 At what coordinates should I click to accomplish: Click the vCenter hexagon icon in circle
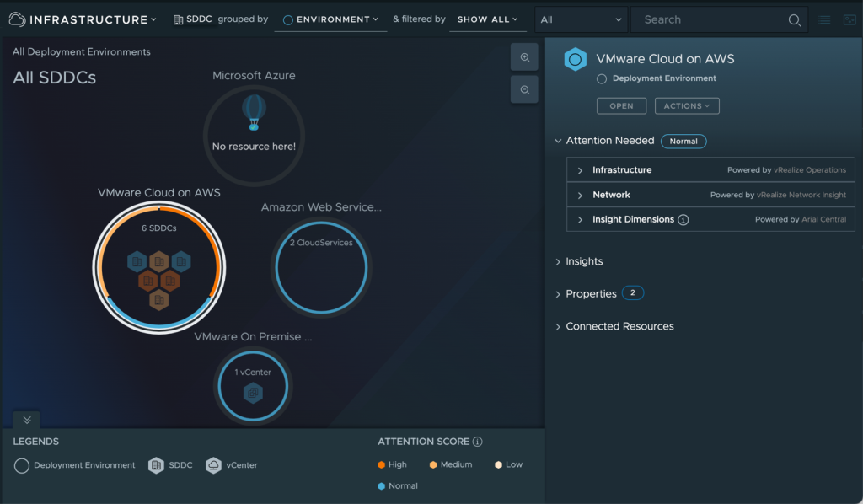tap(253, 393)
